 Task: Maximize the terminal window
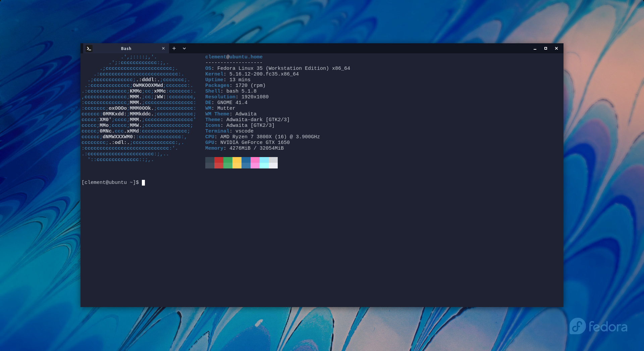(x=546, y=48)
